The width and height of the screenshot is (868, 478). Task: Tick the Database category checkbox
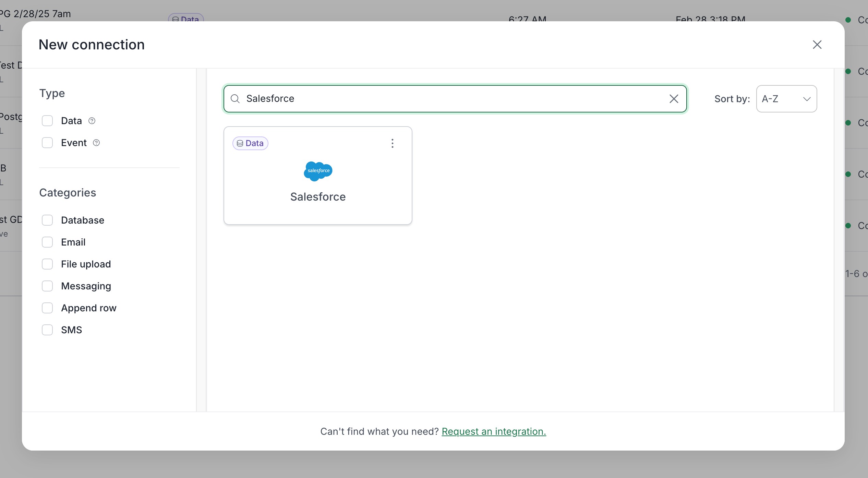coord(47,220)
